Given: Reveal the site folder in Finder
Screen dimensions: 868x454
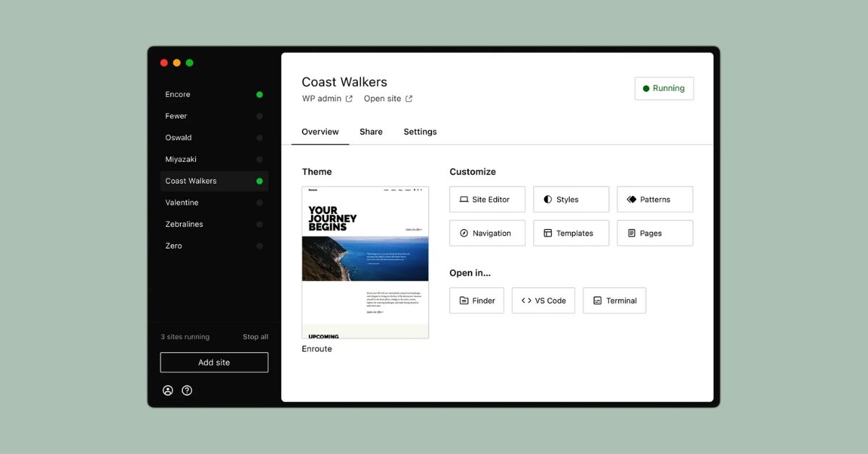Looking at the screenshot, I should pyautogui.click(x=476, y=300).
